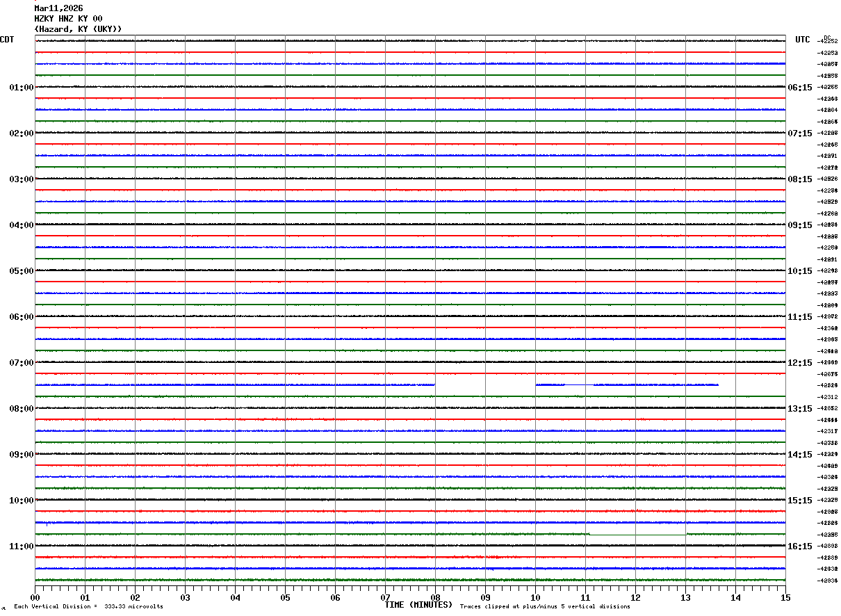Click the data gap in the blue trace
This screenshot has height=616, width=841.
(x=485, y=384)
